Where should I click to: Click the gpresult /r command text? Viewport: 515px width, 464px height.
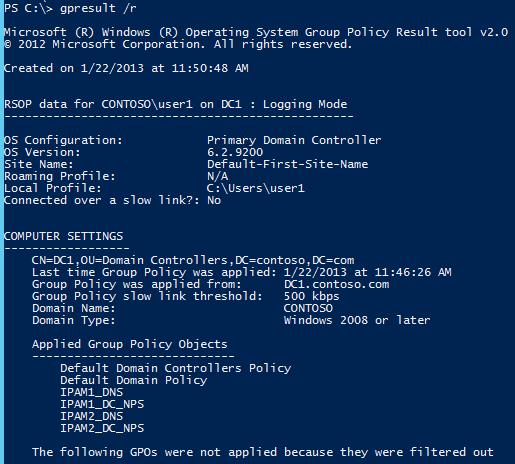(98, 8)
